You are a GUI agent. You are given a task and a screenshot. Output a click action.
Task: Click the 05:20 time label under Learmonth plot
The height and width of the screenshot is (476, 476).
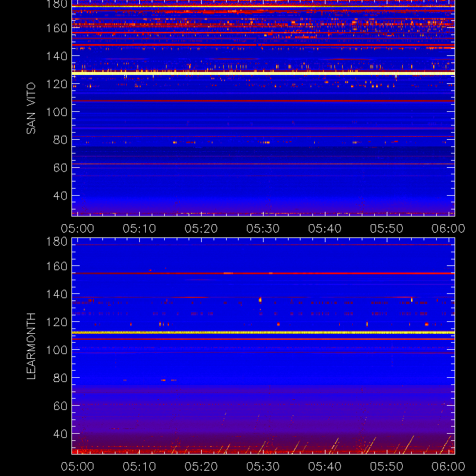point(201,466)
